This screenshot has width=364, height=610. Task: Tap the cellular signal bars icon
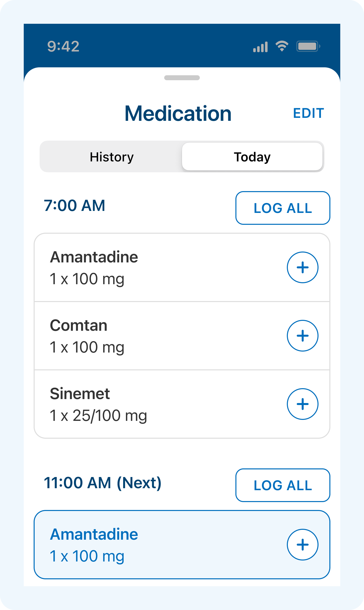260,47
